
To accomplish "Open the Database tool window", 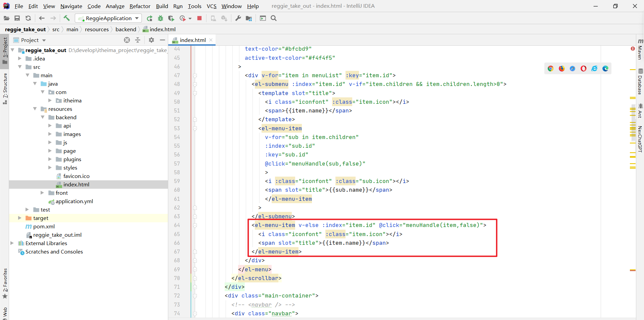I will (x=640, y=82).
